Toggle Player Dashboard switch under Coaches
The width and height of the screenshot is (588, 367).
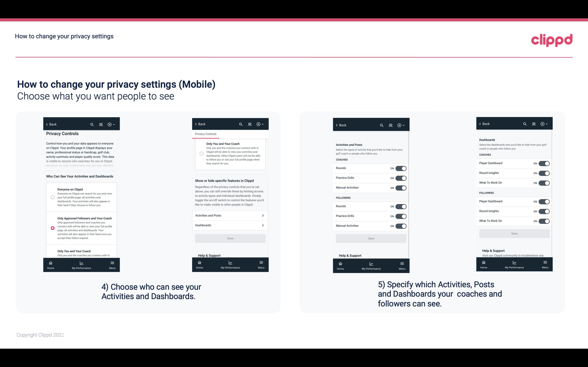tap(544, 163)
